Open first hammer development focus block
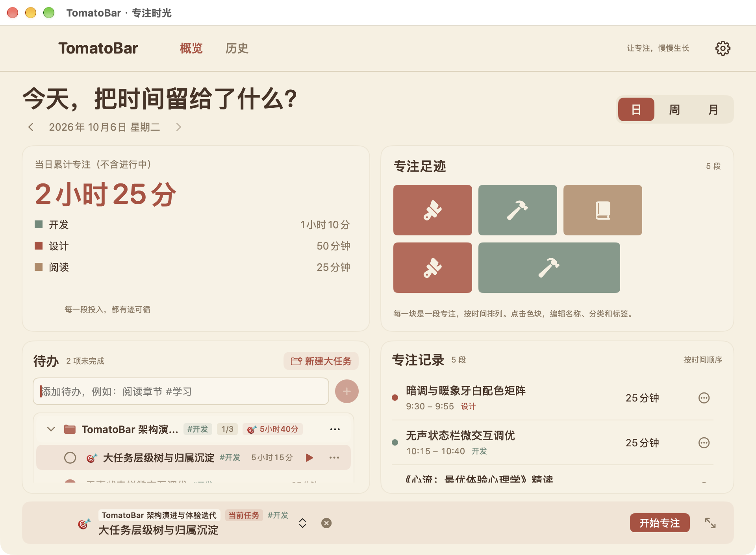Viewport: 756px width, 555px height. [x=517, y=210]
